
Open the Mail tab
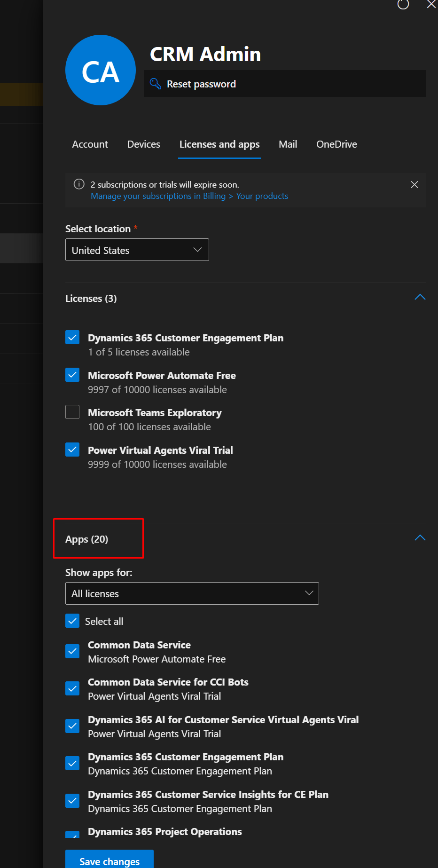pyautogui.click(x=288, y=144)
